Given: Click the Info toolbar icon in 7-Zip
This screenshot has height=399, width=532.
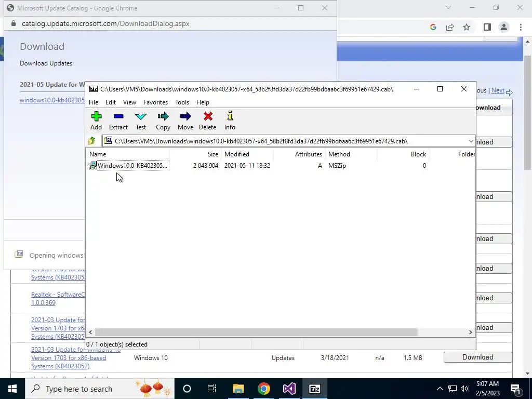Looking at the screenshot, I should pos(230,121).
